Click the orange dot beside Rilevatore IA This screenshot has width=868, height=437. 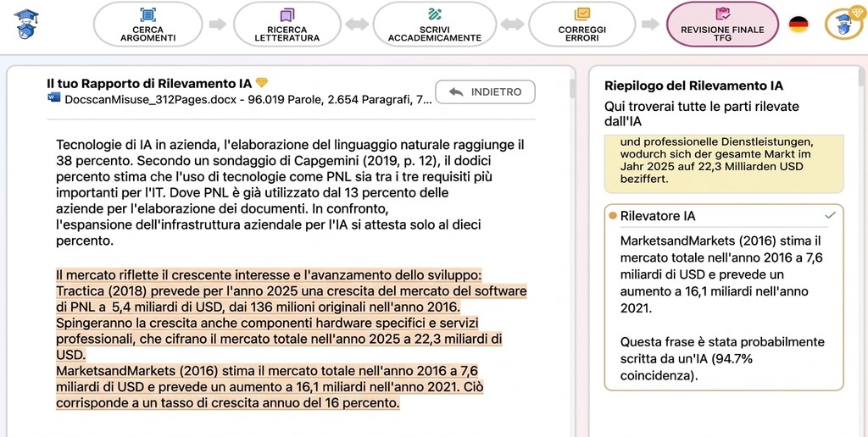(612, 215)
